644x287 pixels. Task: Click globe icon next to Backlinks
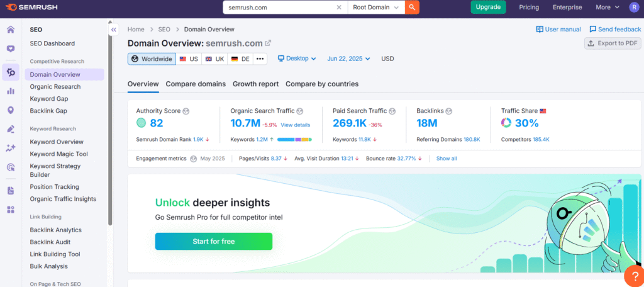point(449,111)
